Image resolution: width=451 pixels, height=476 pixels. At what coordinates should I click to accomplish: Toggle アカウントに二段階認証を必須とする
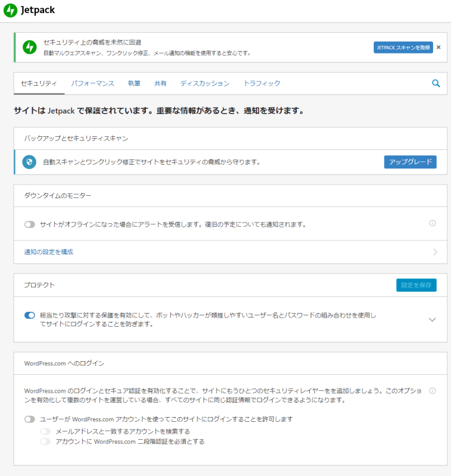(x=45, y=441)
